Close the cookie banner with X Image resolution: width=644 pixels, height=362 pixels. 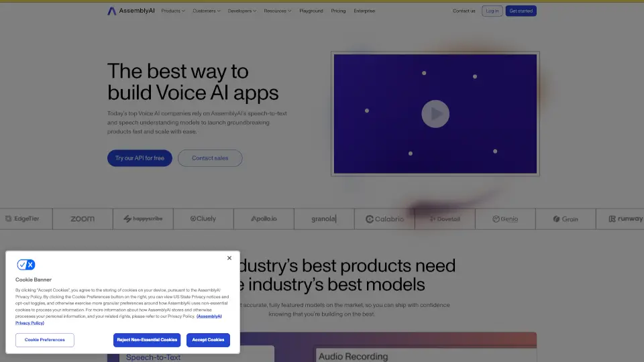point(229,258)
